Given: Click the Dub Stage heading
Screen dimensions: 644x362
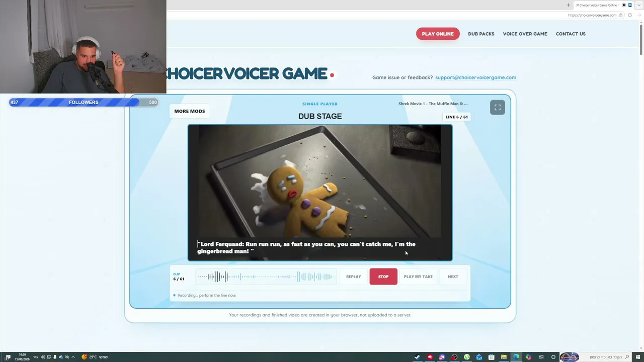Looking at the screenshot, I should [x=320, y=116].
